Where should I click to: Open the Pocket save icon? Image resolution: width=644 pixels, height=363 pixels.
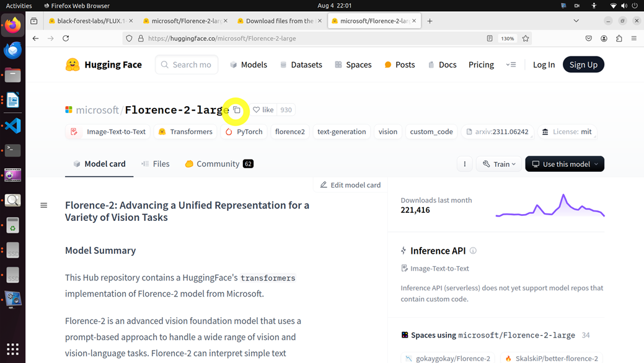(x=589, y=38)
